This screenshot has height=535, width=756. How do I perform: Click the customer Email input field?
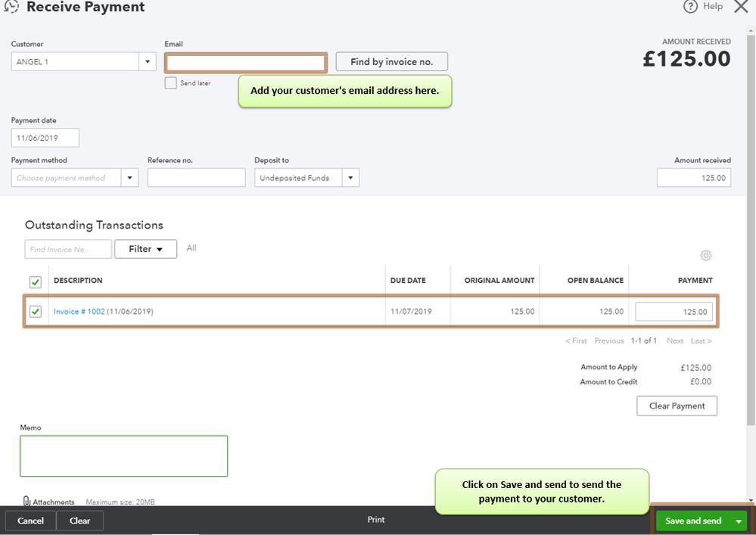pyautogui.click(x=244, y=63)
